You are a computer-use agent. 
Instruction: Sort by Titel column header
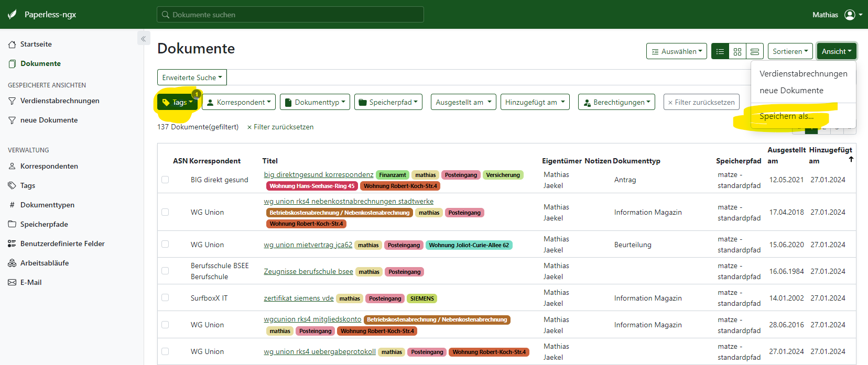click(x=270, y=161)
